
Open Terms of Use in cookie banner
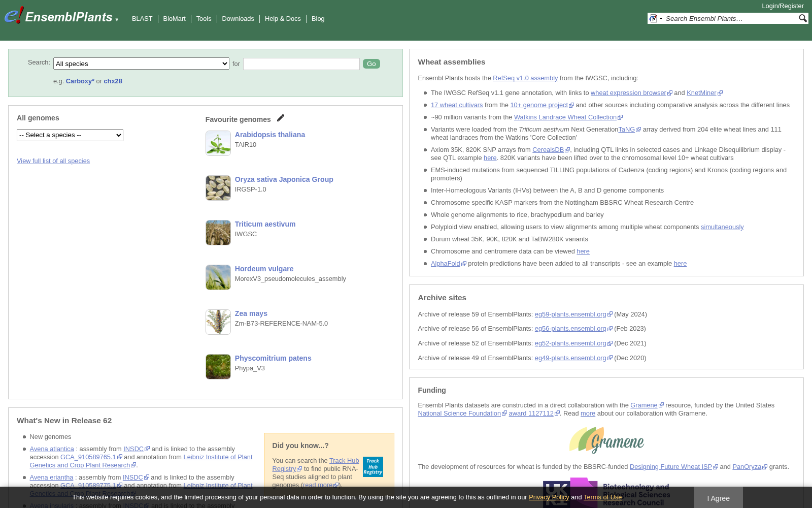[602, 497]
